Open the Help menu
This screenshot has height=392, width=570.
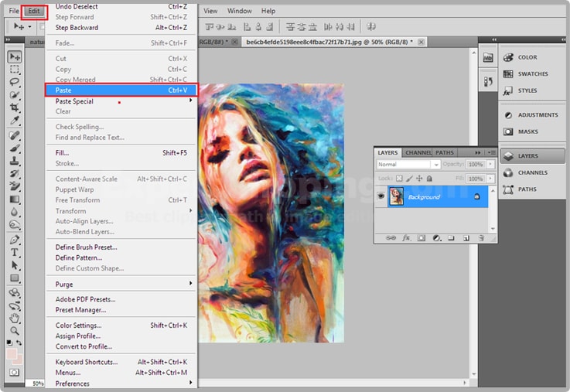[x=268, y=11]
